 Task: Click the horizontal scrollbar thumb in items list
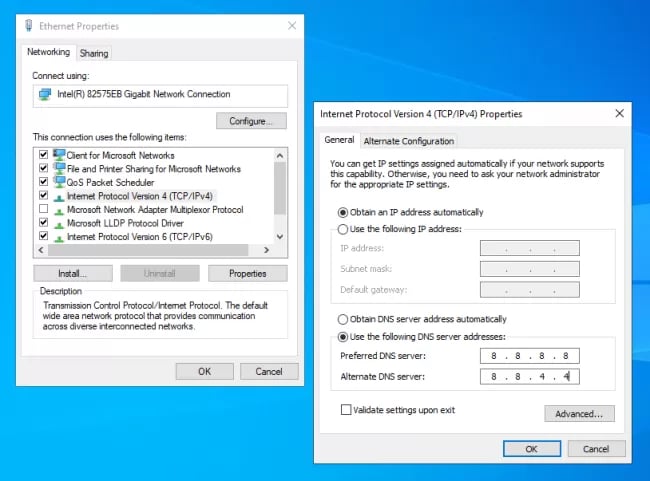(x=148, y=250)
